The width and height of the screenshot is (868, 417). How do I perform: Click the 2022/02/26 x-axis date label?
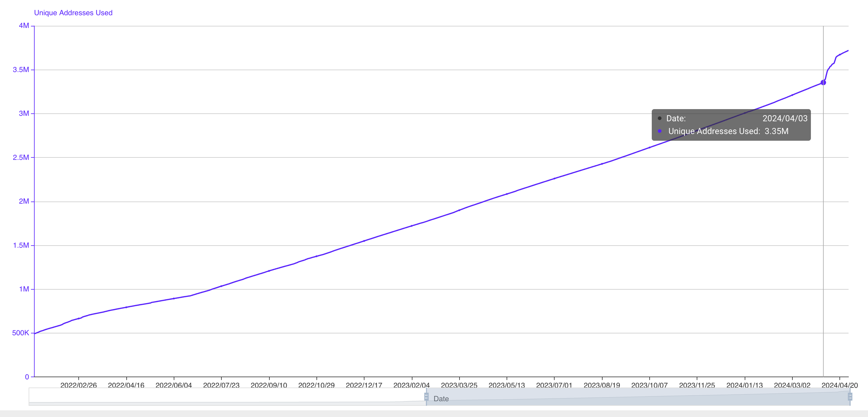[x=79, y=385]
